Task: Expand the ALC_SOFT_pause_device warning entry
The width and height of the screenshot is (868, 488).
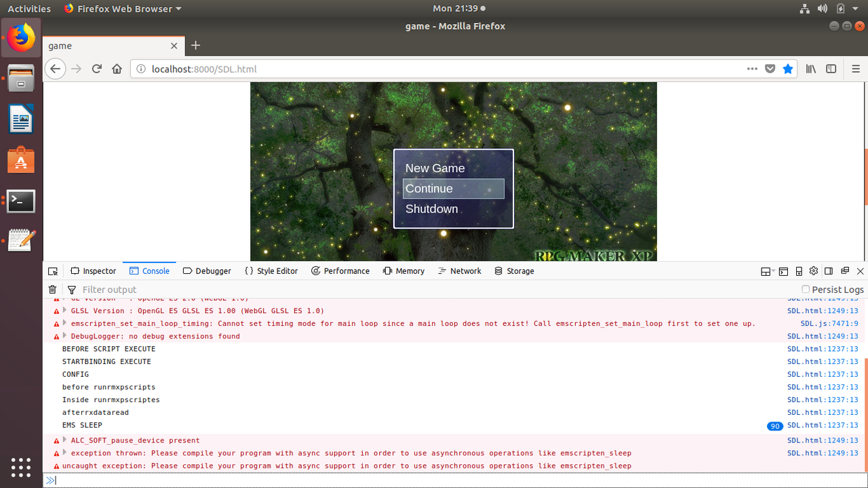Action: pos(63,440)
